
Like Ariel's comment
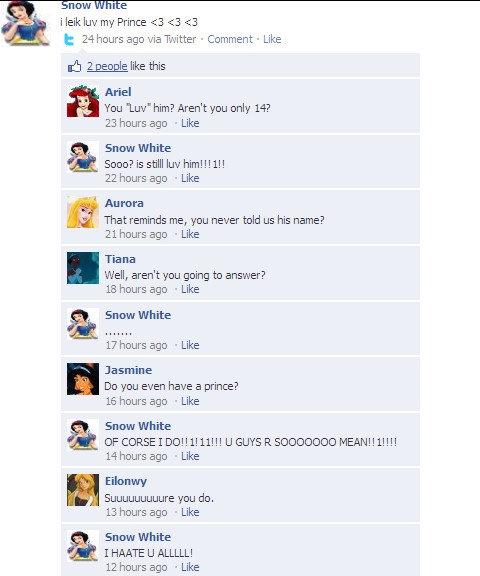click(x=190, y=123)
